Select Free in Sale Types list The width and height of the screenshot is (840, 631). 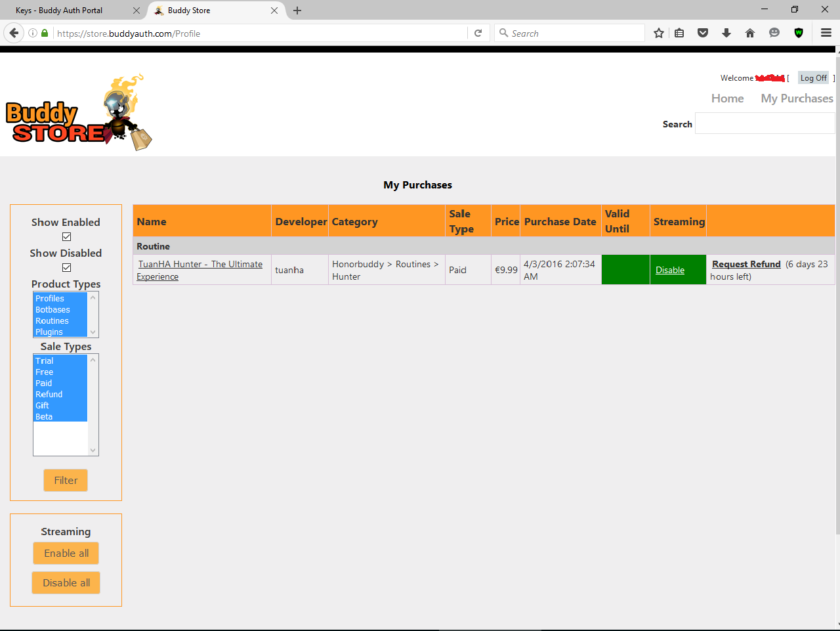tap(60, 372)
